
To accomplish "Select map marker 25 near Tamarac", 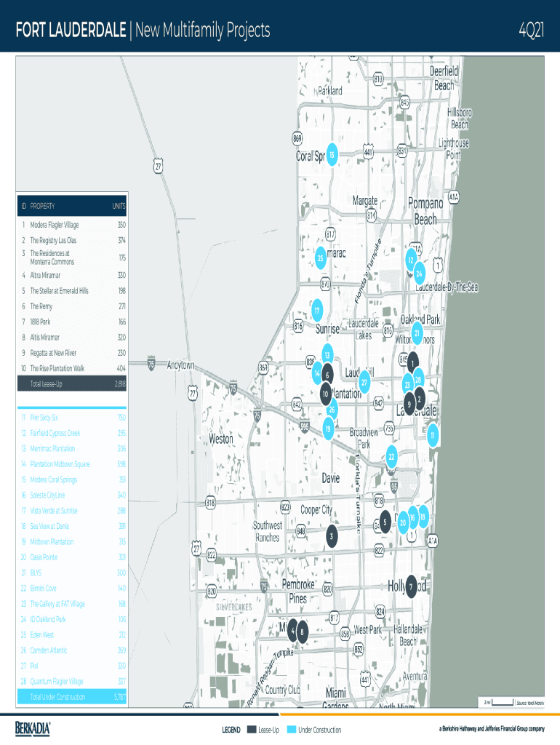I will click(x=320, y=258).
